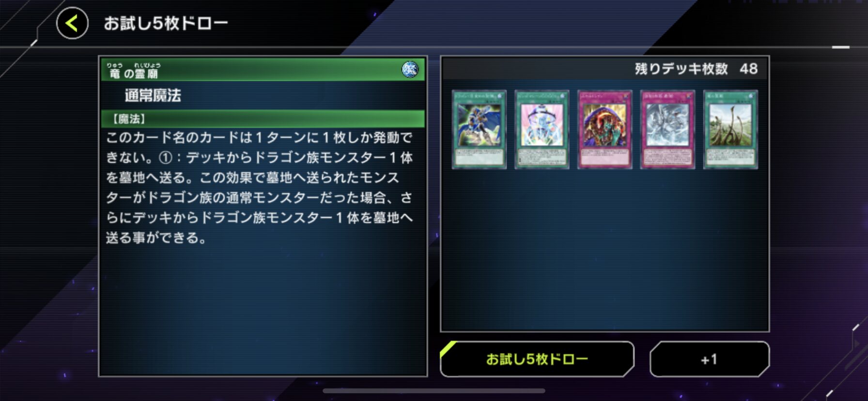
Task: Tap the home indicator bar at screen bottom
Action: (434, 391)
